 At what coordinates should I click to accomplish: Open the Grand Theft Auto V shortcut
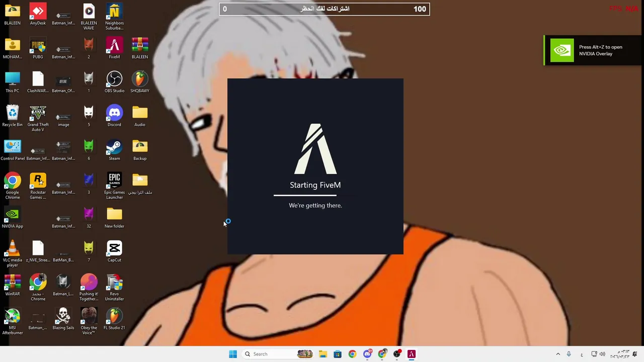[38, 119]
